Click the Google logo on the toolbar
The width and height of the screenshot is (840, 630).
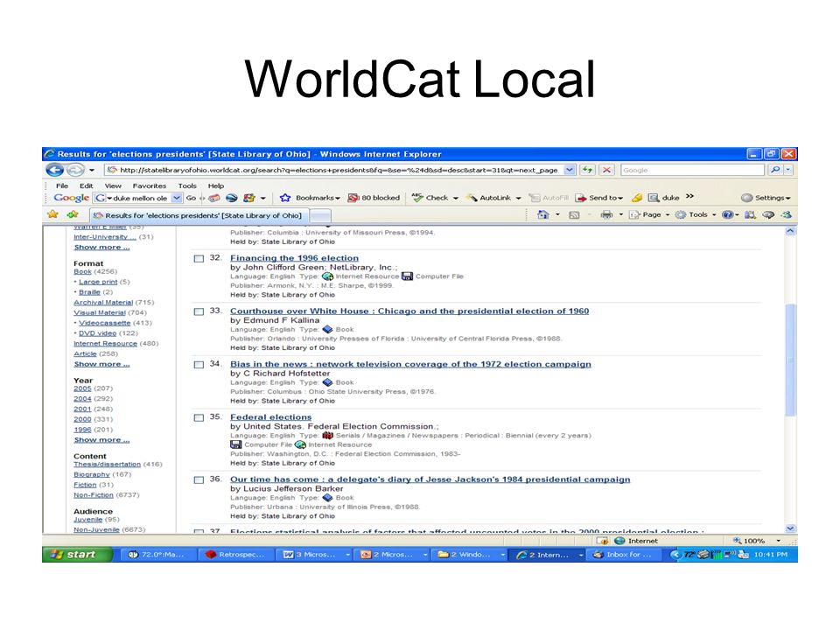click(x=71, y=198)
